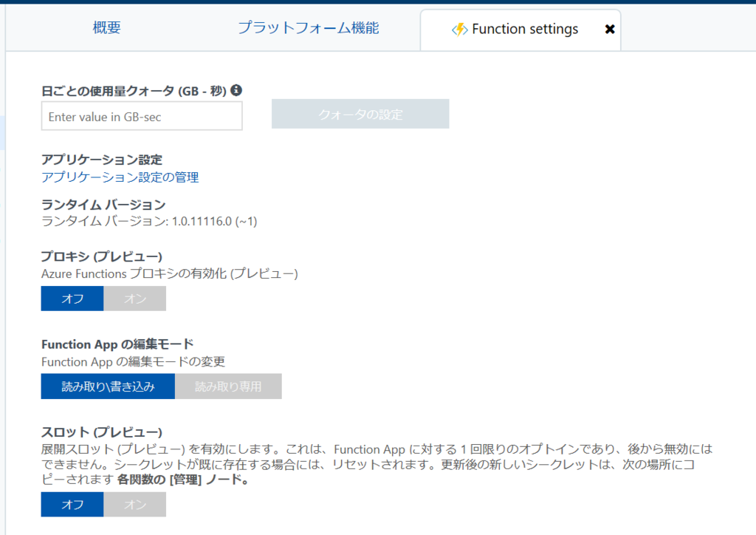Enable Azure Functions proxies by clicking オン
756x535 pixels.
[x=135, y=299]
